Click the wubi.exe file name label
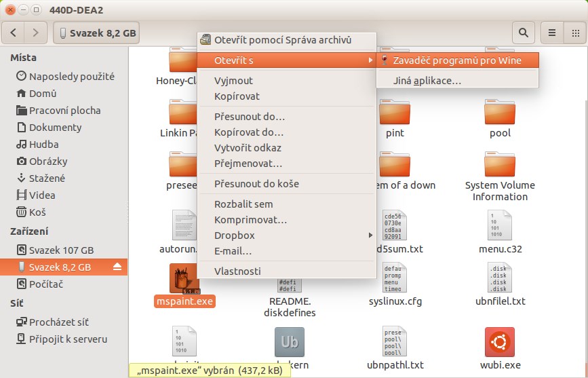The height and width of the screenshot is (378, 588). (x=500, y=365)
